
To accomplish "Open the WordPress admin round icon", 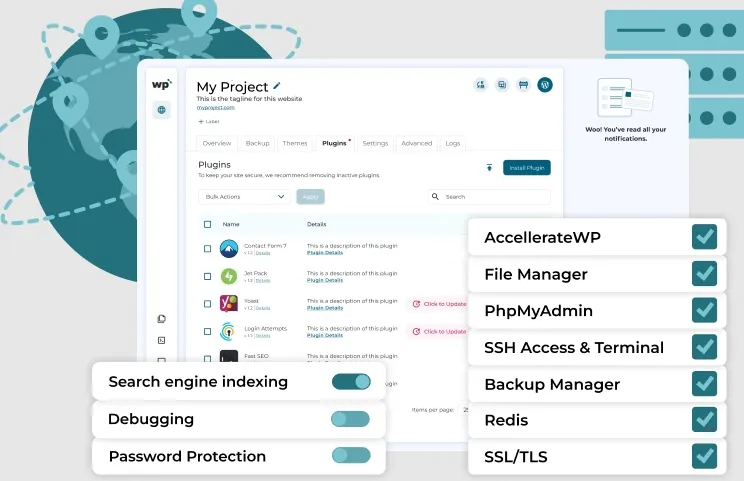I will [545, 85].
